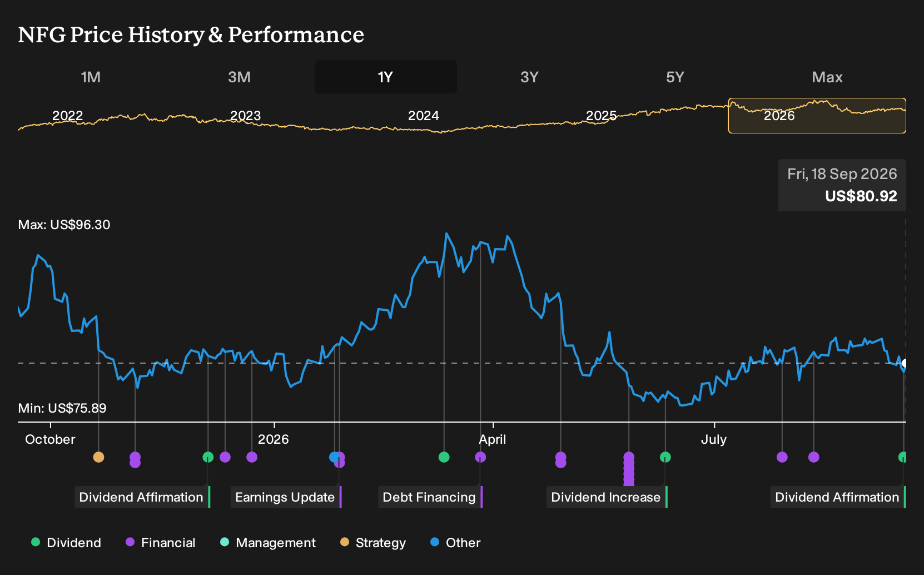Switch to the 3M time range
The height and width of the screenshot is (575, 924).
coord(239,77)
